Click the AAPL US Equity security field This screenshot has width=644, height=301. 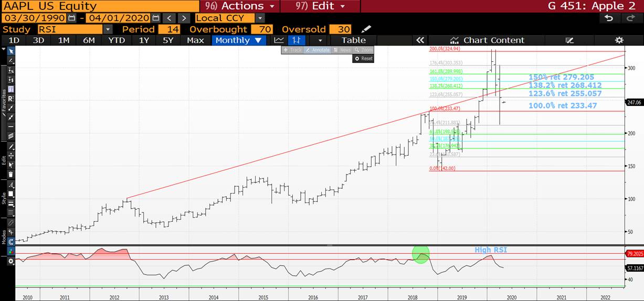click(100, 6)
